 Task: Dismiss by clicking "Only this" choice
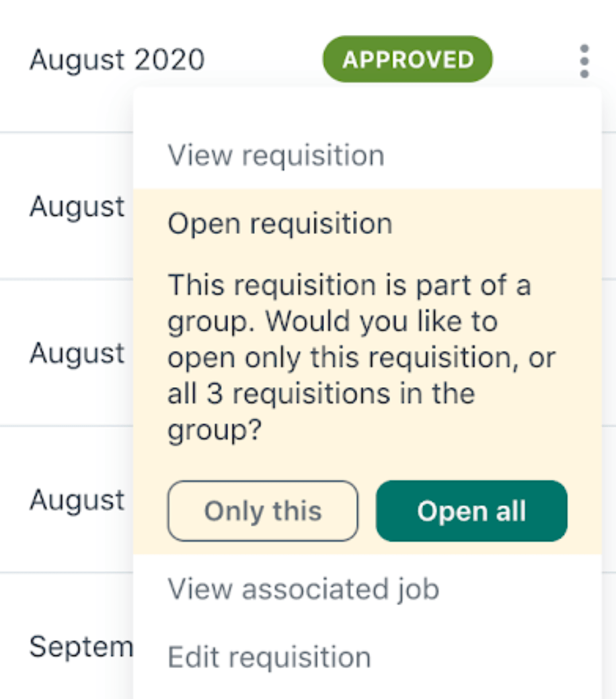[262, 511]
